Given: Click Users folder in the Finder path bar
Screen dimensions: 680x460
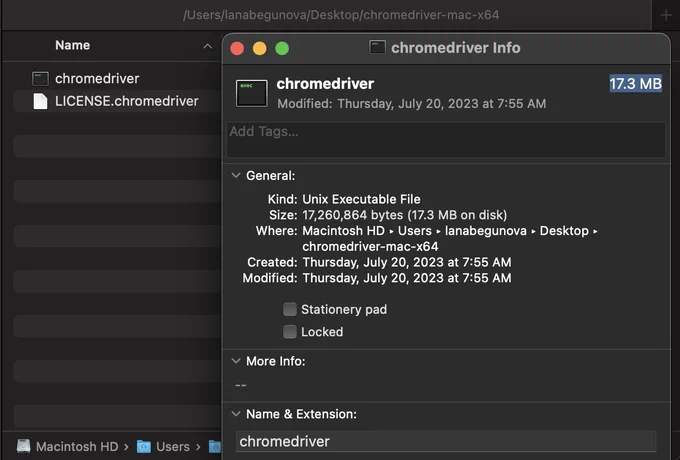Looking at the screenshot, I should pyautogui.click(x=173, y=447).
